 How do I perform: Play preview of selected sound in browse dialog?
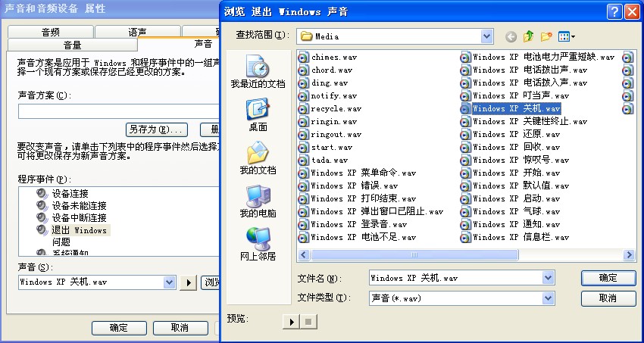291,322
